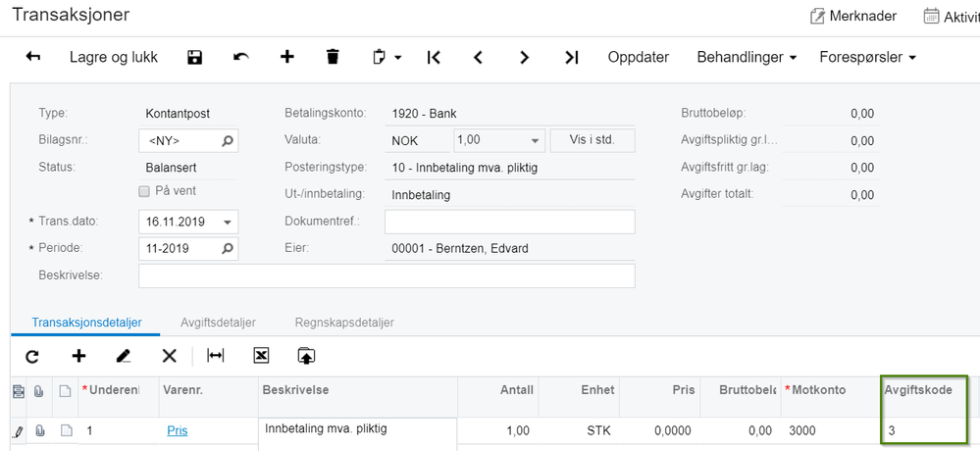Open the Regnskapsdetaljer tab
Image resolution: width=980 pixels, height=451 pixels.
tap(344, 322)
